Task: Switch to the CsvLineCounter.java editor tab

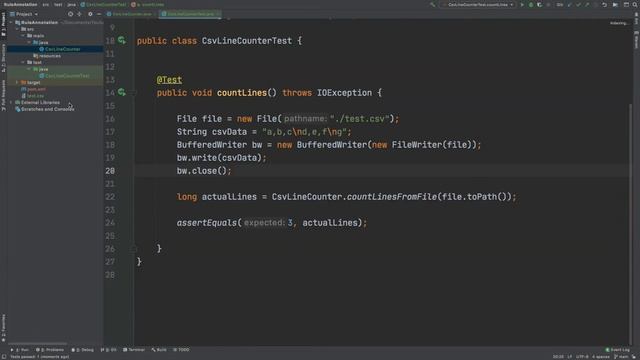Action: 130,14
